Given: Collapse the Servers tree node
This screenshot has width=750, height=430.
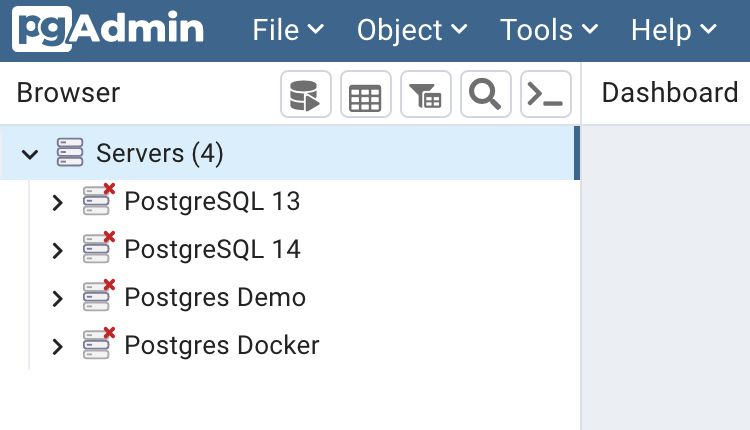Looking at the screenshot, I should point(30,154).
